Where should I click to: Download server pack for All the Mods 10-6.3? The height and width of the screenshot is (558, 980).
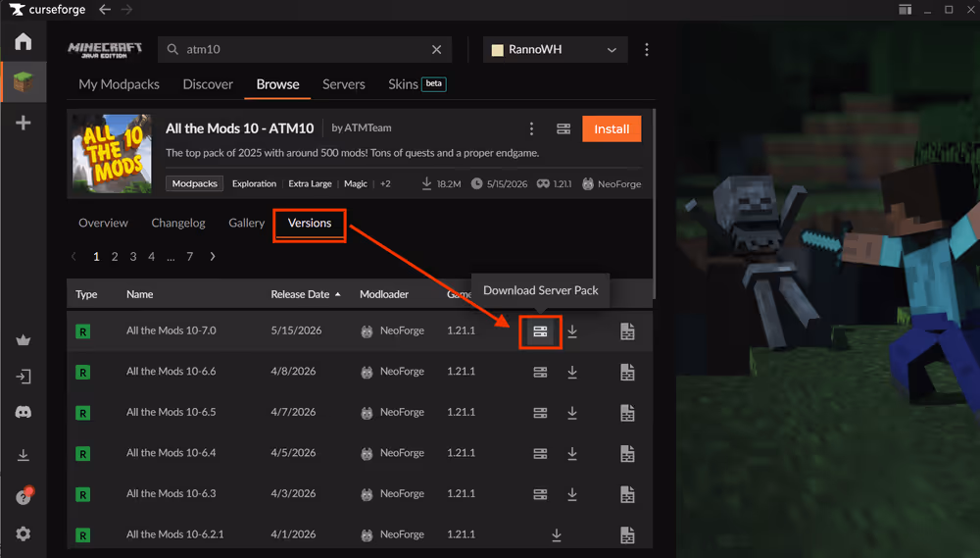541,494
